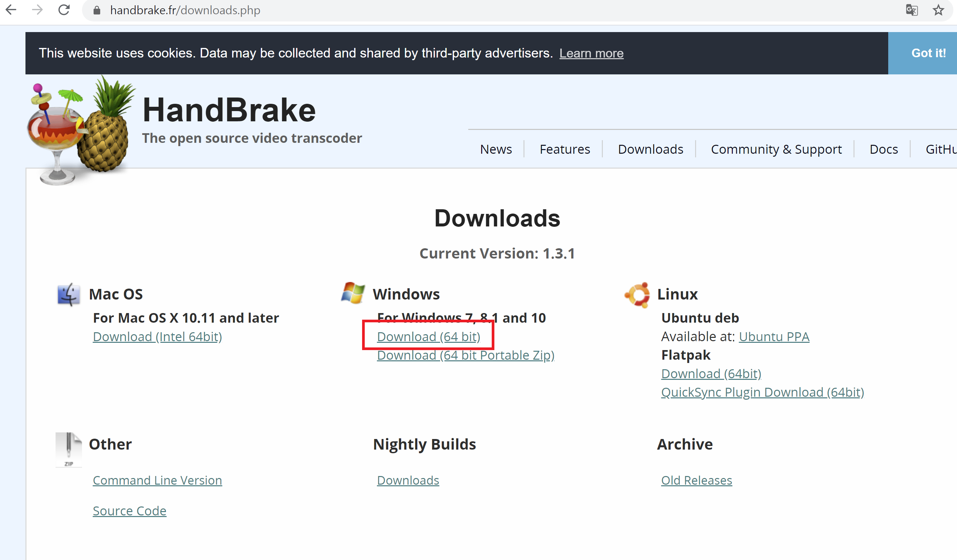Open the translate page icon
Viewport: 957px width, 560px height.
tap(912, 10)
